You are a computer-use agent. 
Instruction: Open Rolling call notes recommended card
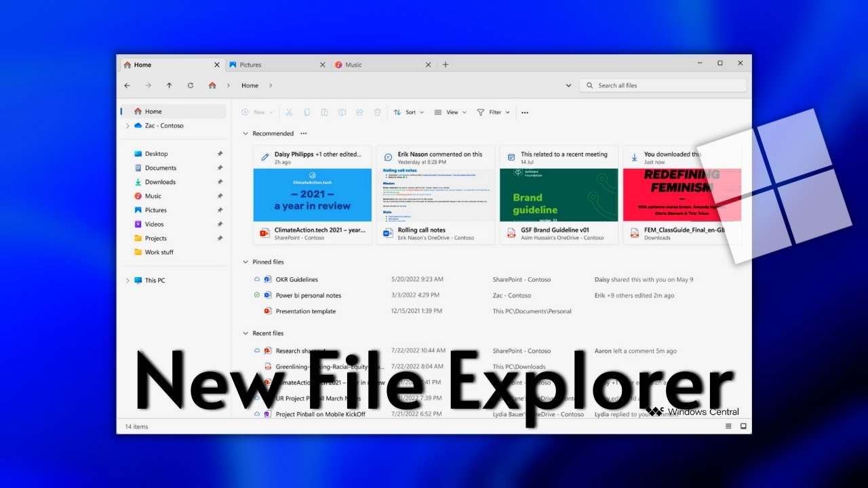(436, 195)
